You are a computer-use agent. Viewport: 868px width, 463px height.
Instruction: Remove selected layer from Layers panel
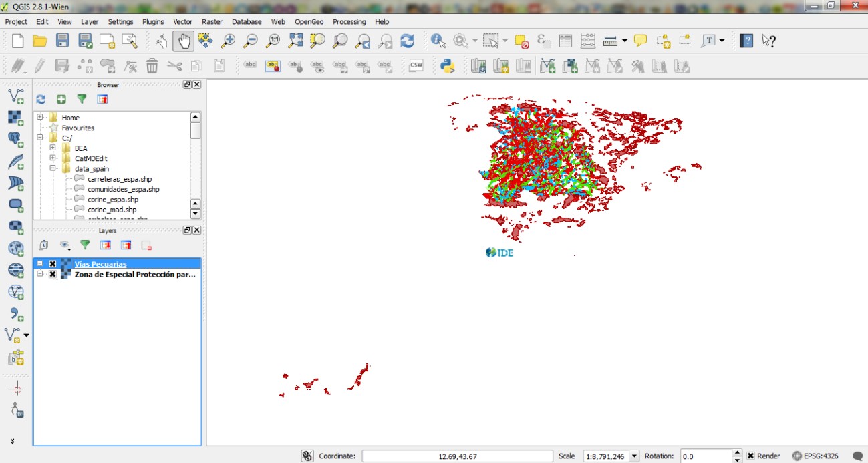click(146, 245)
